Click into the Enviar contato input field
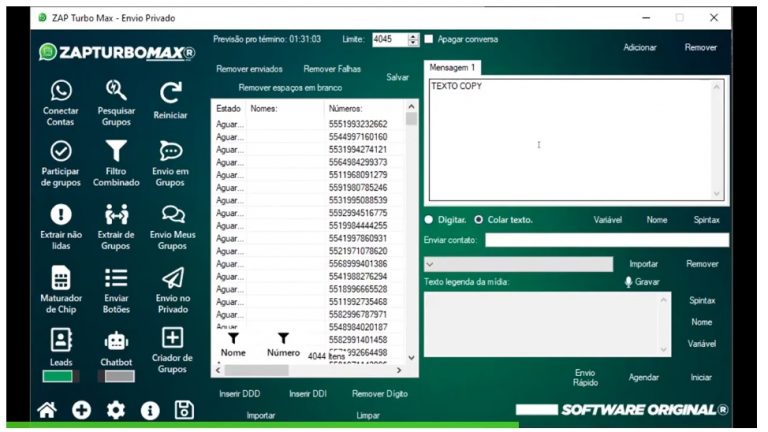The image size is (768, 432). pyautogui.click(x=606, y=240)
